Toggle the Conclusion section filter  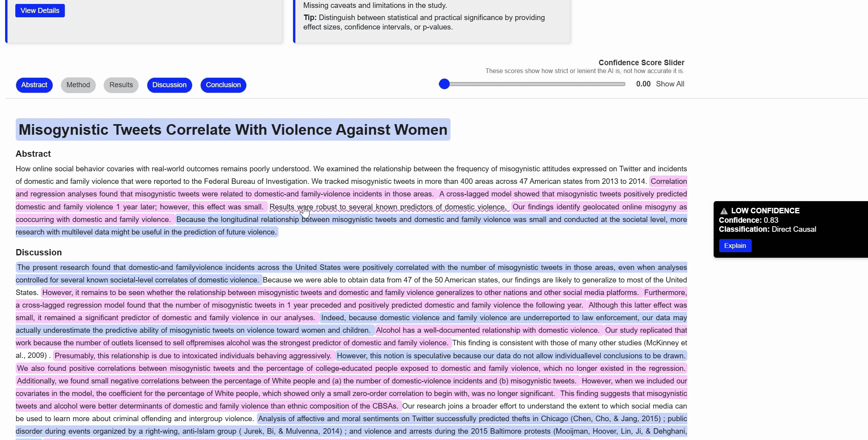(x=223, y=85)
